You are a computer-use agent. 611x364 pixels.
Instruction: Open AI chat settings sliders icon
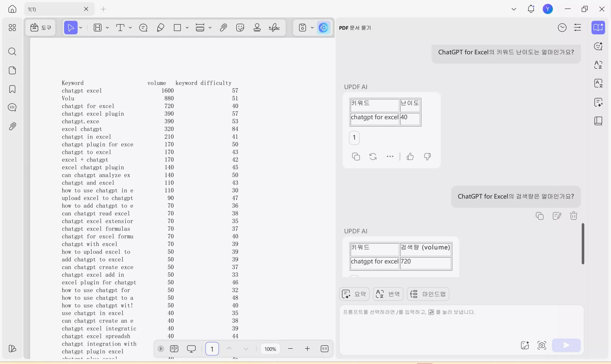click(x=578, y=27)
